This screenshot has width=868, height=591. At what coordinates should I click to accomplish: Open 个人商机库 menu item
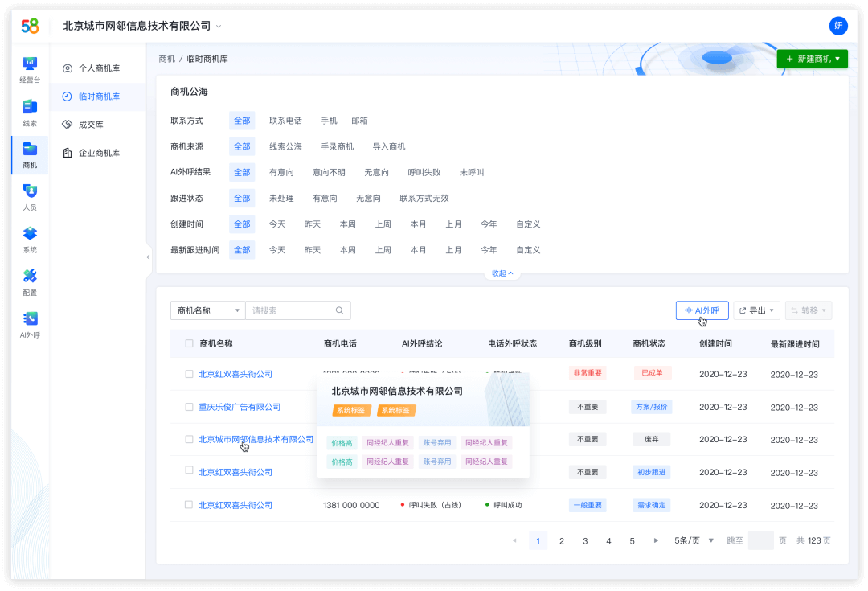tap(99, 68)
